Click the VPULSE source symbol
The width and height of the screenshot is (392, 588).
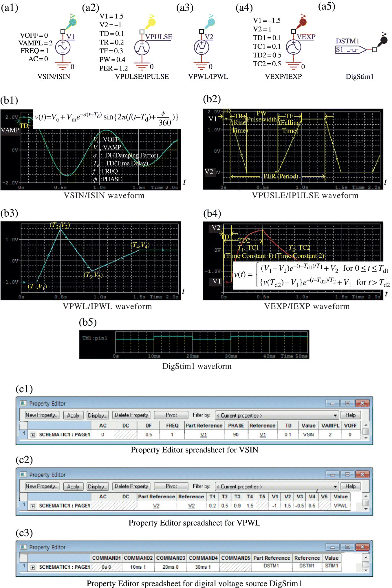point(142,48)
